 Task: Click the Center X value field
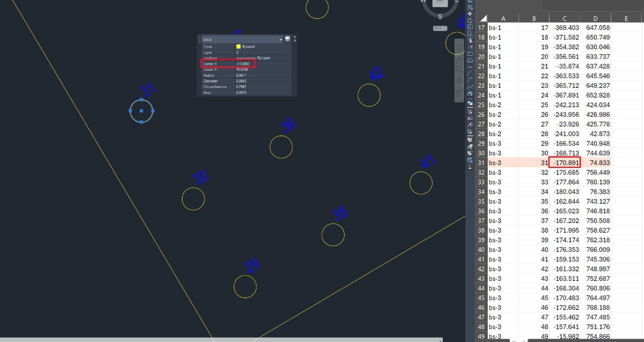pyautogui.click(x=264, y=64)
